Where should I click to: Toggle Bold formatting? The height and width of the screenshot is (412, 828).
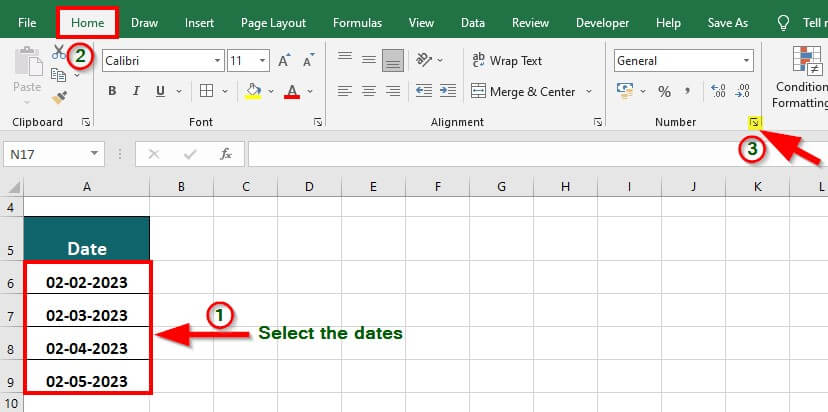tap(112, 91)
